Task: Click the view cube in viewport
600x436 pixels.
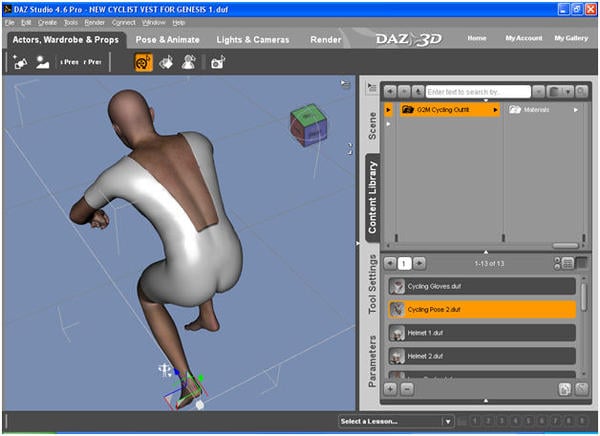Action: coord(309,125)
